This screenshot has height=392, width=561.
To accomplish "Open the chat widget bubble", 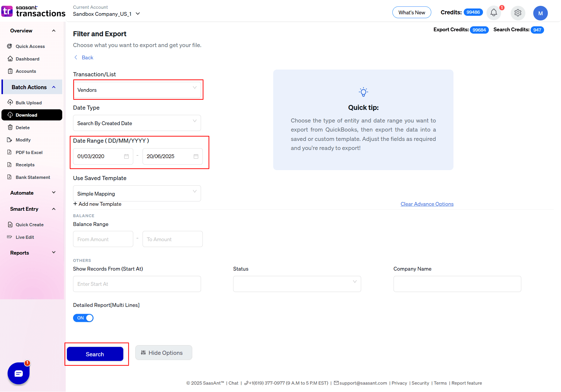I will tap(18, 373).
